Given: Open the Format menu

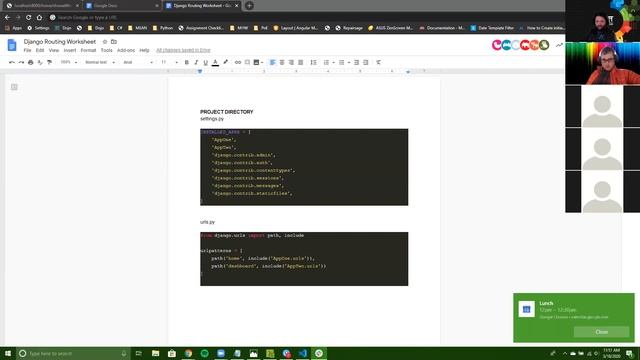Looking at the screenshot, I should 88,50.
